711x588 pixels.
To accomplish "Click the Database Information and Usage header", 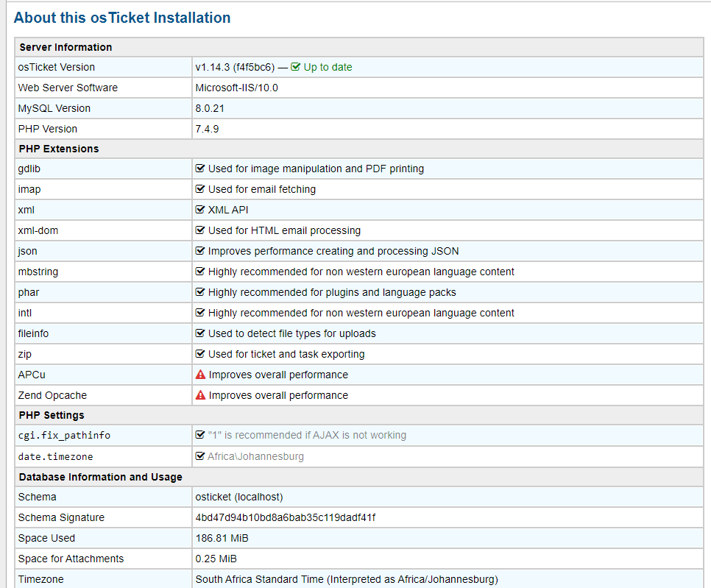I will (100, 477).
